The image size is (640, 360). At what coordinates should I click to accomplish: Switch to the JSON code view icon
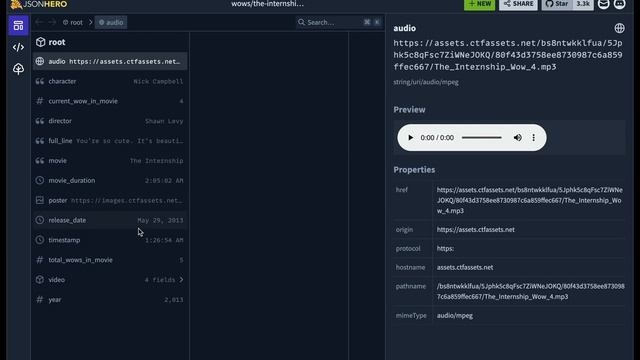[18, 47]
